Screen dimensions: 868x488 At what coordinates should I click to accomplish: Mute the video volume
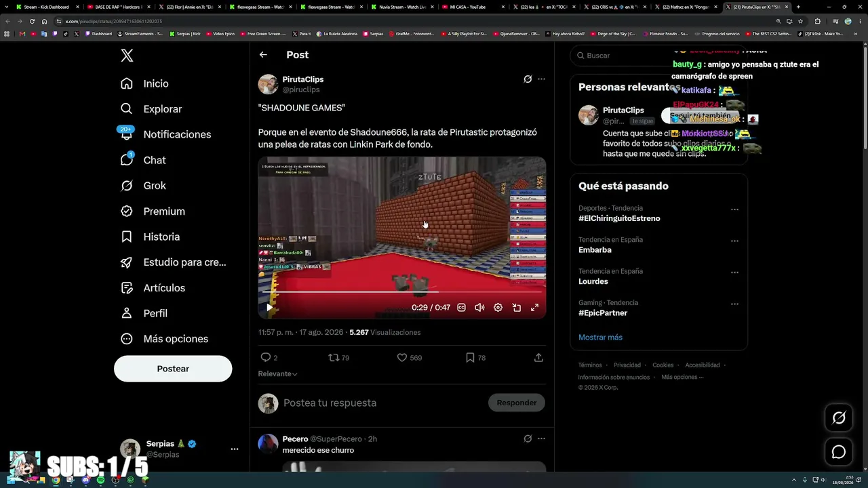[x=479, y=308]
